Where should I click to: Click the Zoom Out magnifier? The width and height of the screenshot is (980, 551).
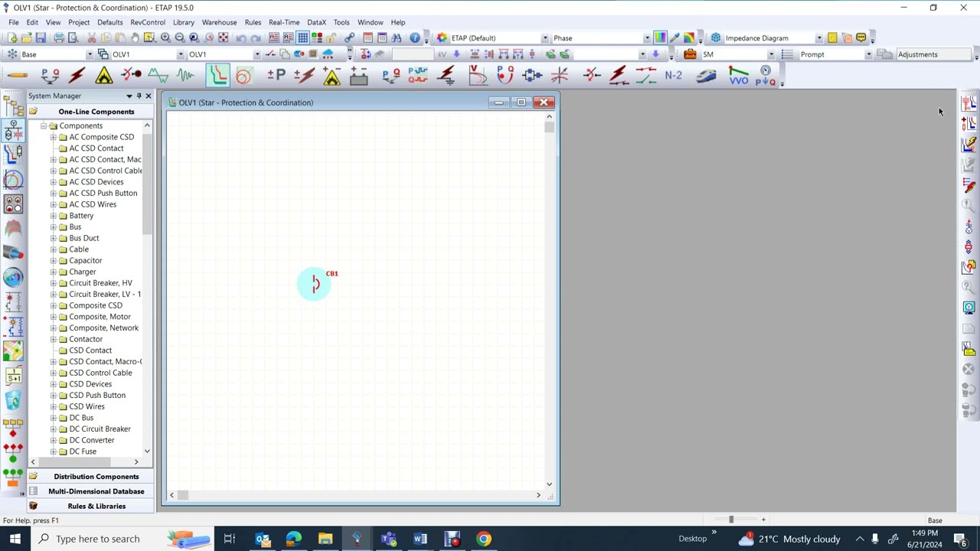[x=180, y=37]
